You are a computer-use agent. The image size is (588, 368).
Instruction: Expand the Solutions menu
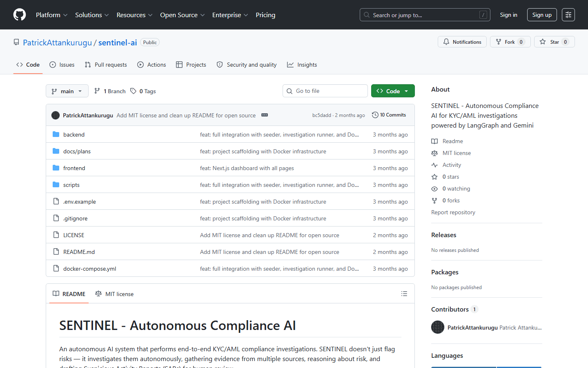[92, 15]
